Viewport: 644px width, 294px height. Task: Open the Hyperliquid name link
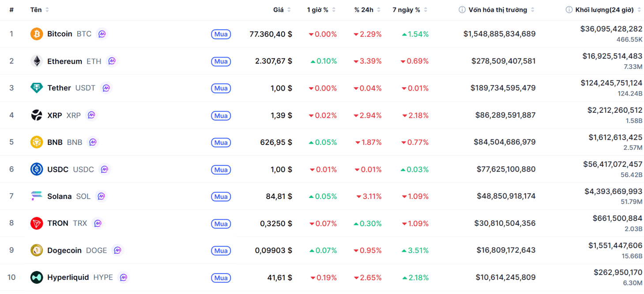click(68, 278)
